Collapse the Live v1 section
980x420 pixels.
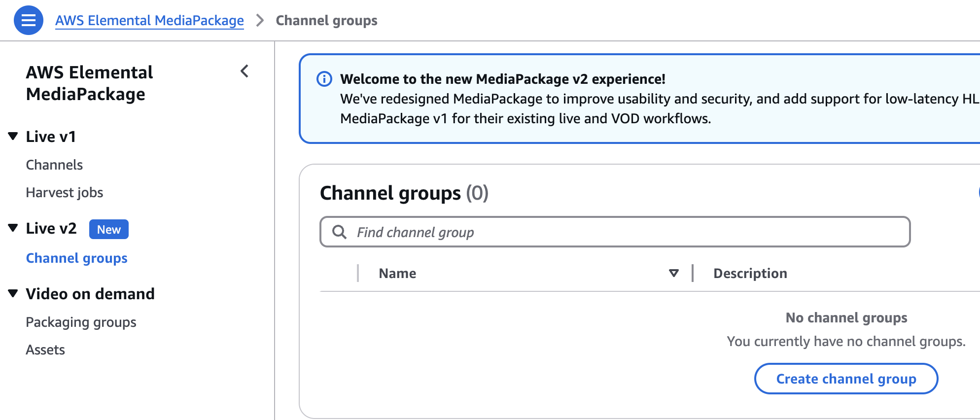pos(13,136)
